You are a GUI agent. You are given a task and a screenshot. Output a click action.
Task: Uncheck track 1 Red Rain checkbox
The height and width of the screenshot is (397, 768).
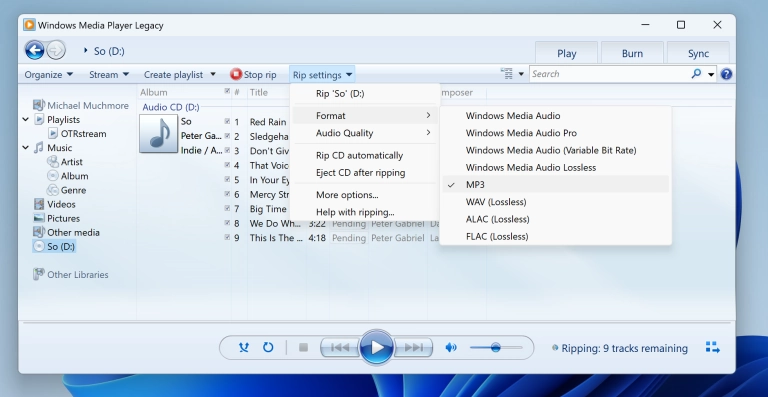point(227,121)
